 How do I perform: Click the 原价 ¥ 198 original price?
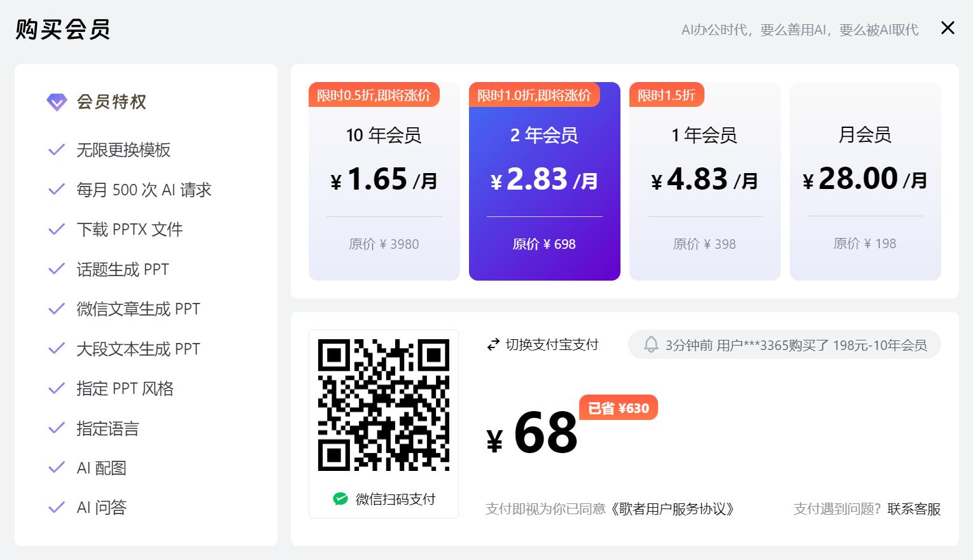click(865, 244)
